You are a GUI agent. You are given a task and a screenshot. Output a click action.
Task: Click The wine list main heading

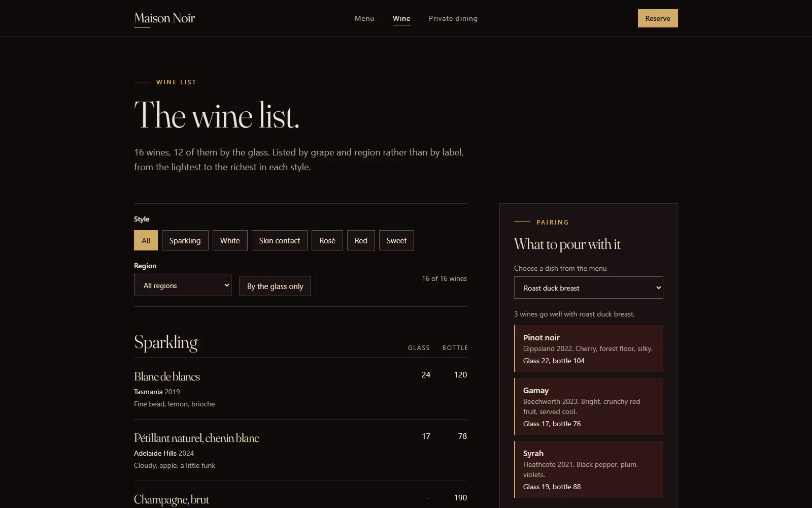[217, 115]
